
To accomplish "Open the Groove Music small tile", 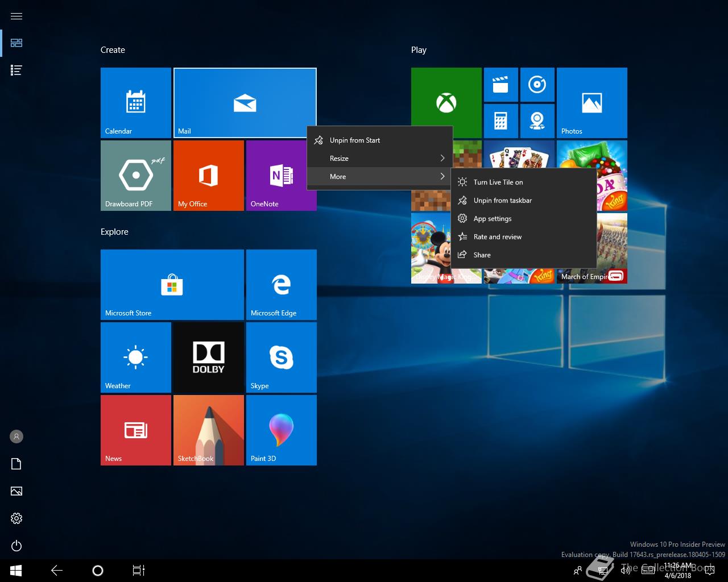I will [x=537, y=85].
